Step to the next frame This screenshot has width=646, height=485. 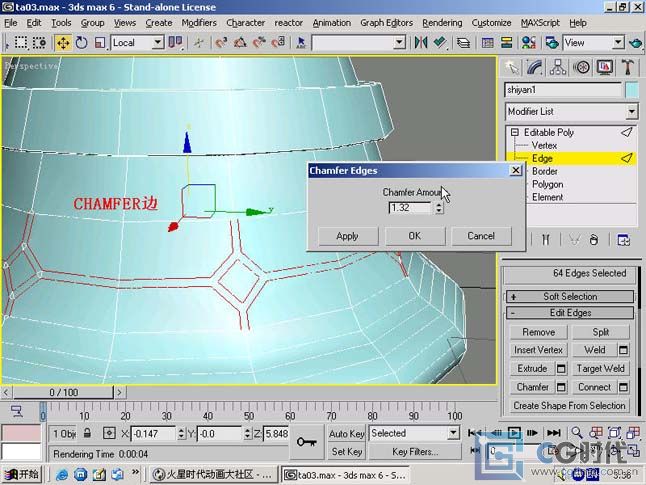point(532,433)
